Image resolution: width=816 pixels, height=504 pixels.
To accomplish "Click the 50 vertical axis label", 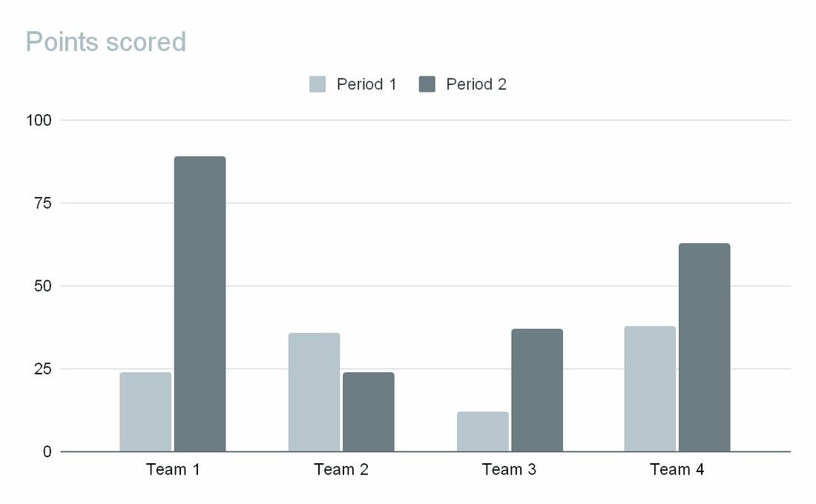I will pos(45,286).
